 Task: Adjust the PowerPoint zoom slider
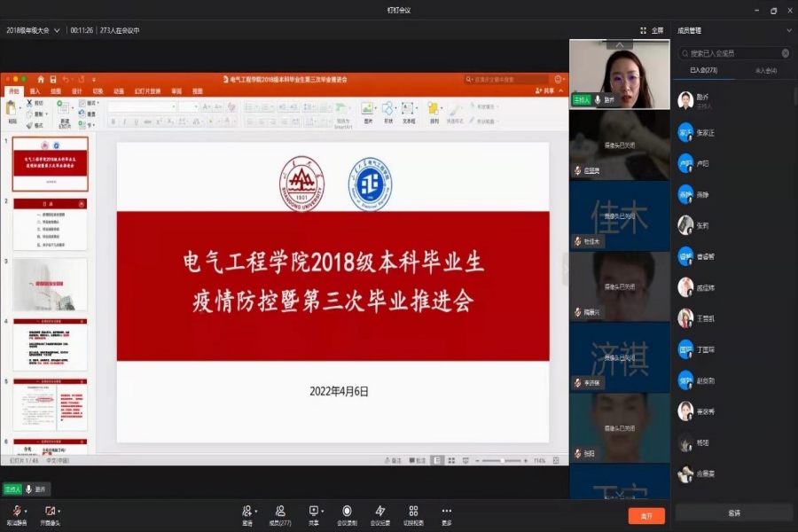click(x=501, y=461)
